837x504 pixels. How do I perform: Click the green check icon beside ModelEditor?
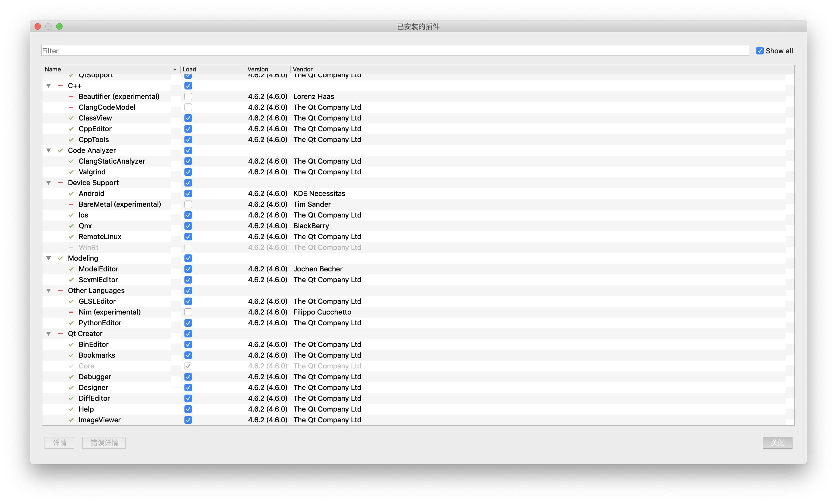coord(71,269)
